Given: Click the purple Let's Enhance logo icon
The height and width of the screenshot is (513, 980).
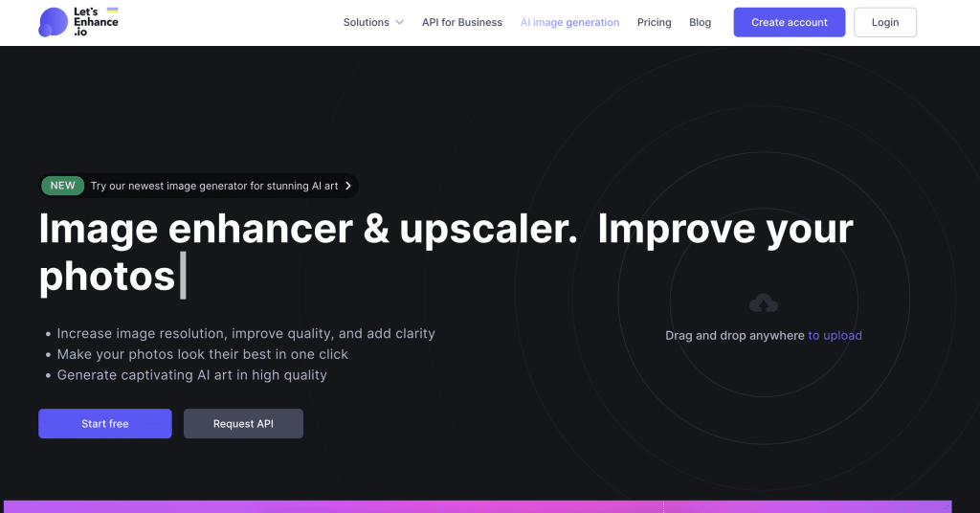Looking at the screenshot, I should pos(53,23).
